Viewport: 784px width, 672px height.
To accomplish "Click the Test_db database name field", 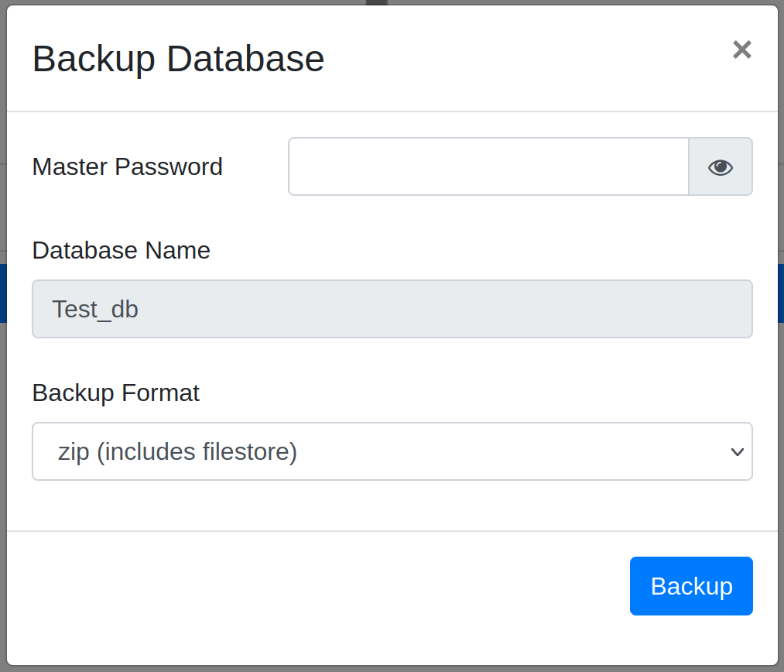I will [x=392, y=309].
